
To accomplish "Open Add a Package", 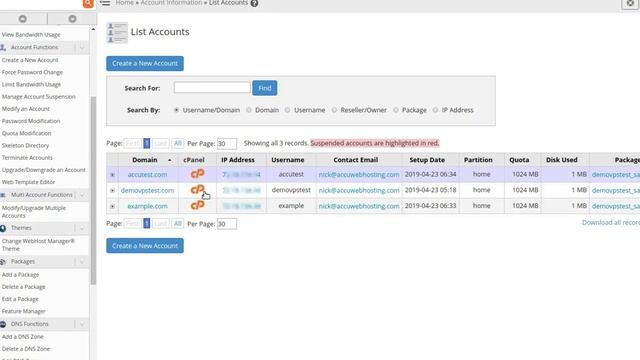I will click(20, 275).
